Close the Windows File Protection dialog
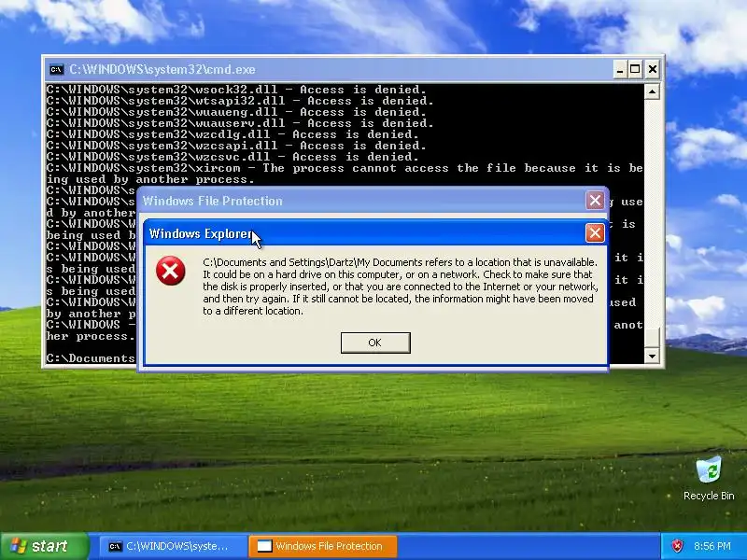 (595, 201)
